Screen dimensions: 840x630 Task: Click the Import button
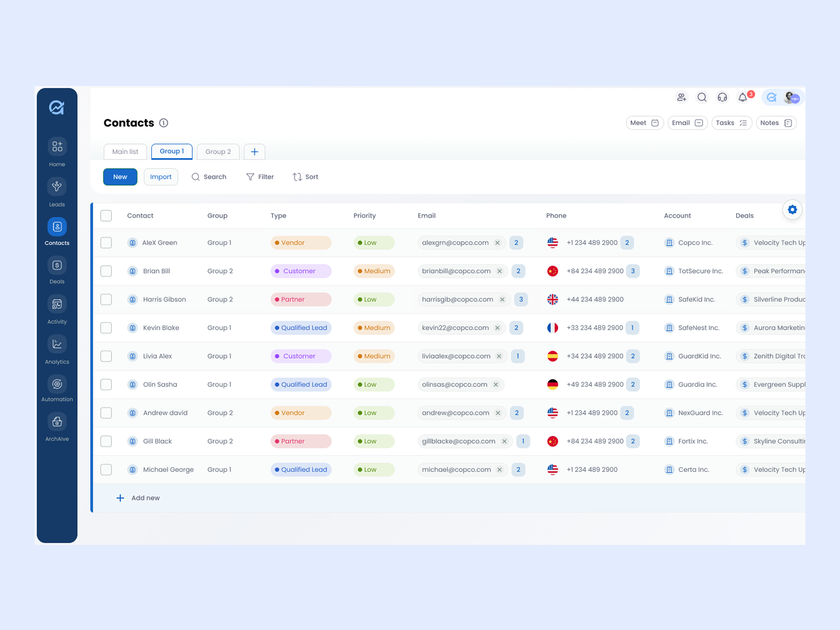coord(161,177)
